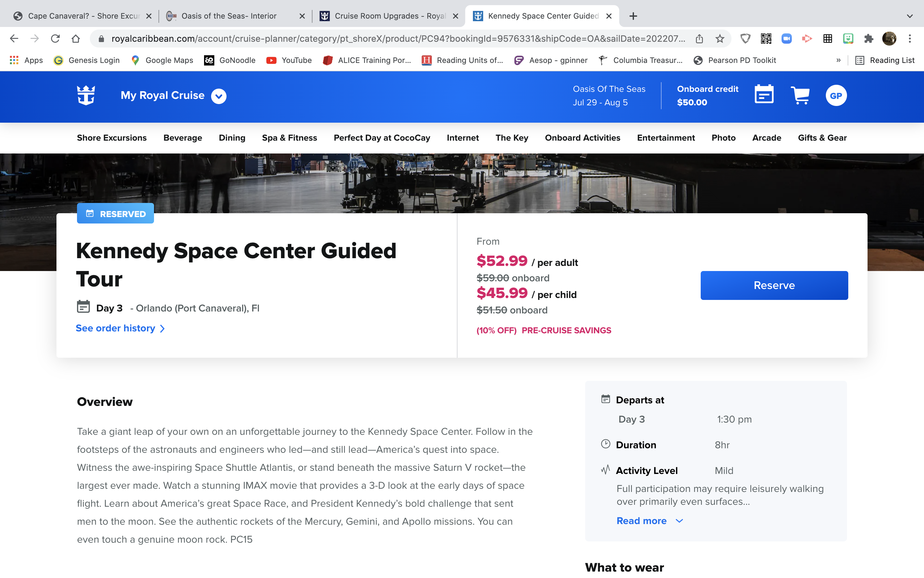This screenshot has width=924, height=578.
Task: Click the Royal Caribbean crown anchor logo
Action: point(86,95)
